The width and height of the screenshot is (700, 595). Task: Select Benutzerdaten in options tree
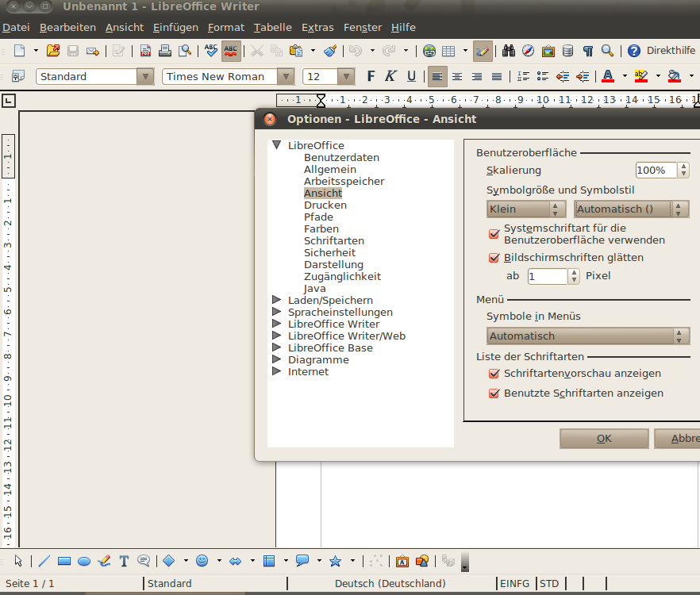coord(341,157)
